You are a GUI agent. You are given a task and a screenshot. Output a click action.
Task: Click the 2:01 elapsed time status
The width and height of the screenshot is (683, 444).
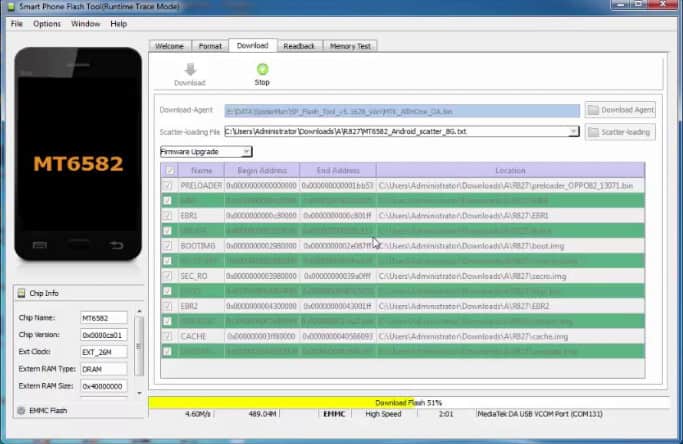pos(446,414)
